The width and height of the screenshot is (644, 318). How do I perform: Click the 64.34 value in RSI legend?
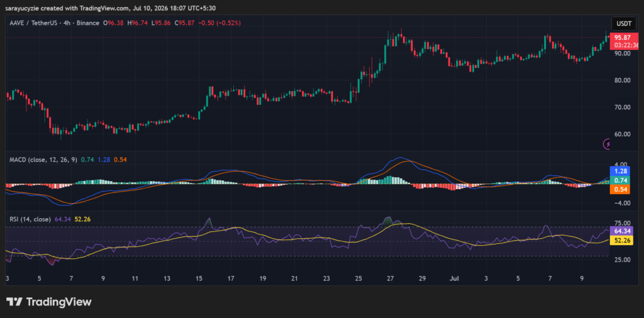click(62, 219)
